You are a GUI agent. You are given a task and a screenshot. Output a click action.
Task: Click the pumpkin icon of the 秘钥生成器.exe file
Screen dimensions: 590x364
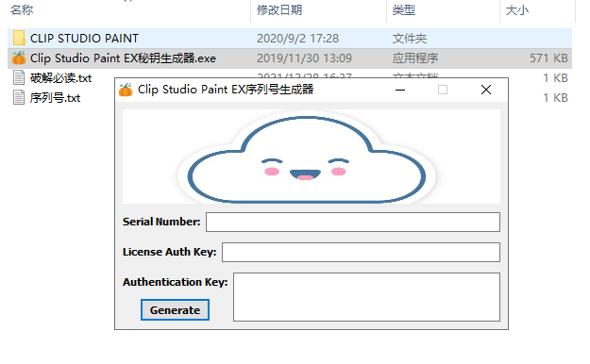click(19, 58)
